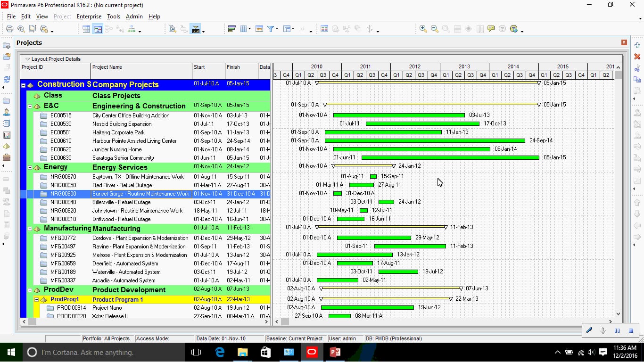This screenshot has height=362, width=644.
Task: Open the Edit menu
Action: (26, 16)
